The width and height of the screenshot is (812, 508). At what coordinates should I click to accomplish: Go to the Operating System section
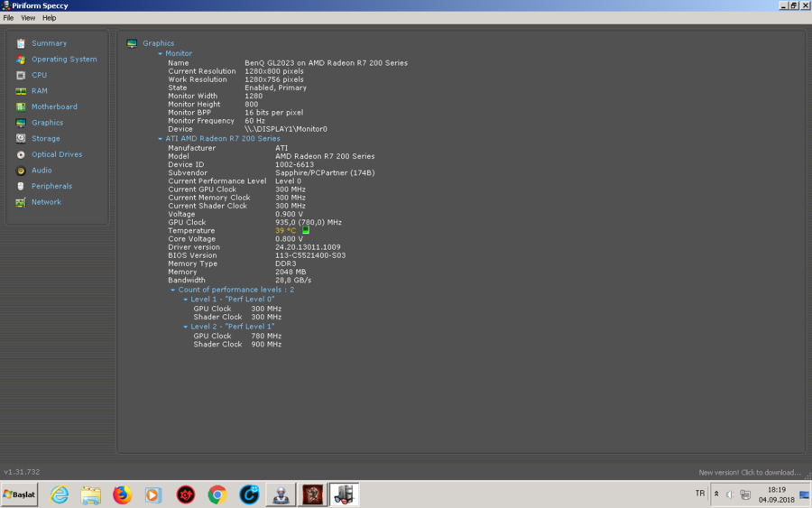(64, 59)
